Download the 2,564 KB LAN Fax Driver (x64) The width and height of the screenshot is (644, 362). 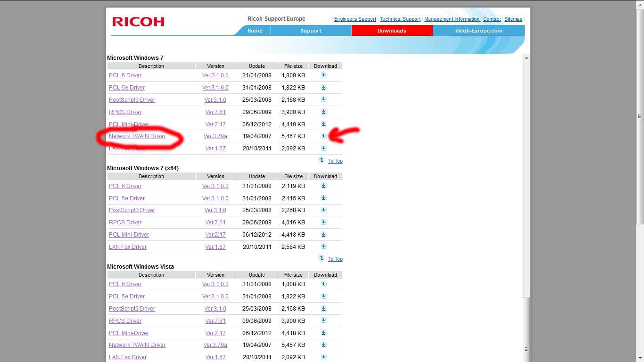tap(323, 247)
